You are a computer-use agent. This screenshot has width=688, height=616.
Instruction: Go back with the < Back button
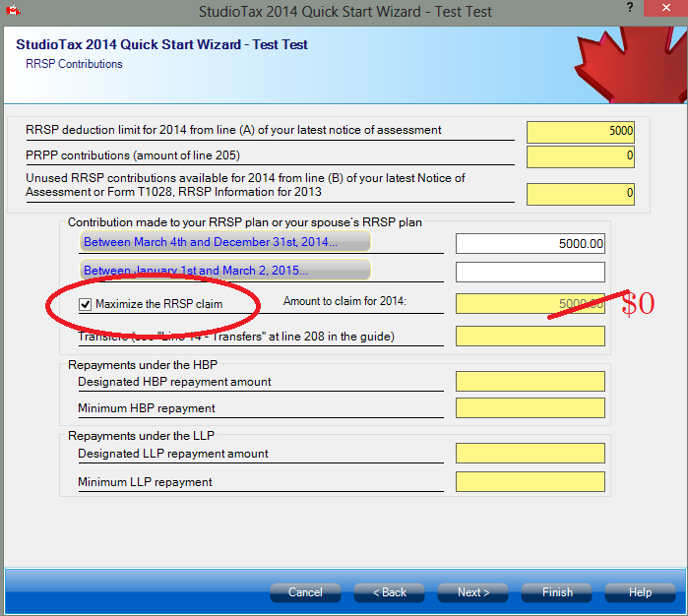pyautogui.click(x=389, y=592)
